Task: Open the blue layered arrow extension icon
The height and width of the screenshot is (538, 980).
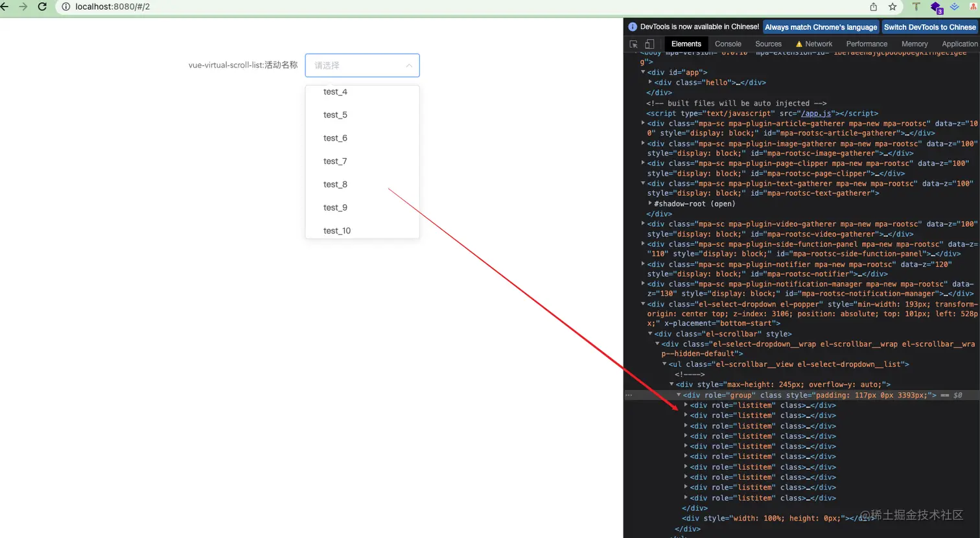Action: (955, 6)
